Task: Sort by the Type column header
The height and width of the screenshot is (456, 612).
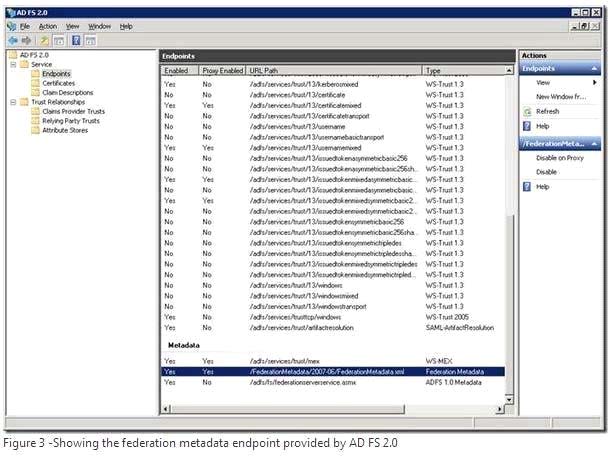Action: pyautogui.click(x=463, y=71)
